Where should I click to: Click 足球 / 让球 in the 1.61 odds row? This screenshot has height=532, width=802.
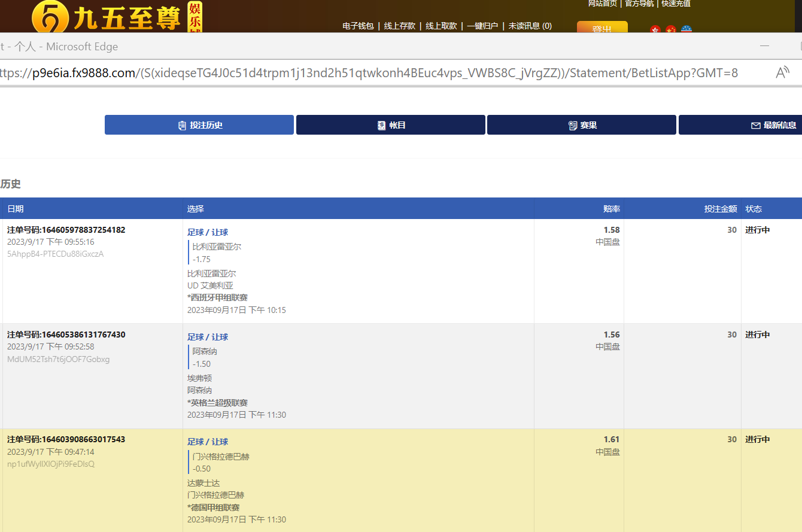(208, 442)
